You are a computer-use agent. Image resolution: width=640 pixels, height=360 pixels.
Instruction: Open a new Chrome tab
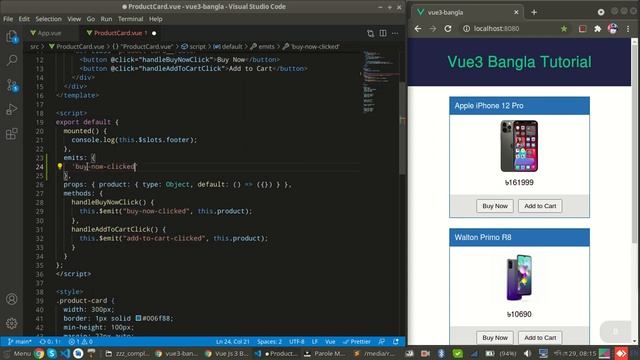(x=534, y=12)
